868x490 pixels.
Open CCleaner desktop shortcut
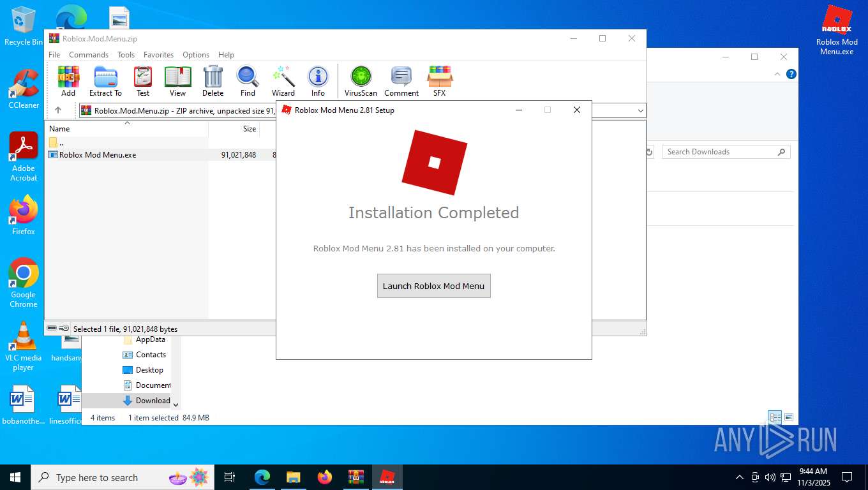[24, 89]
